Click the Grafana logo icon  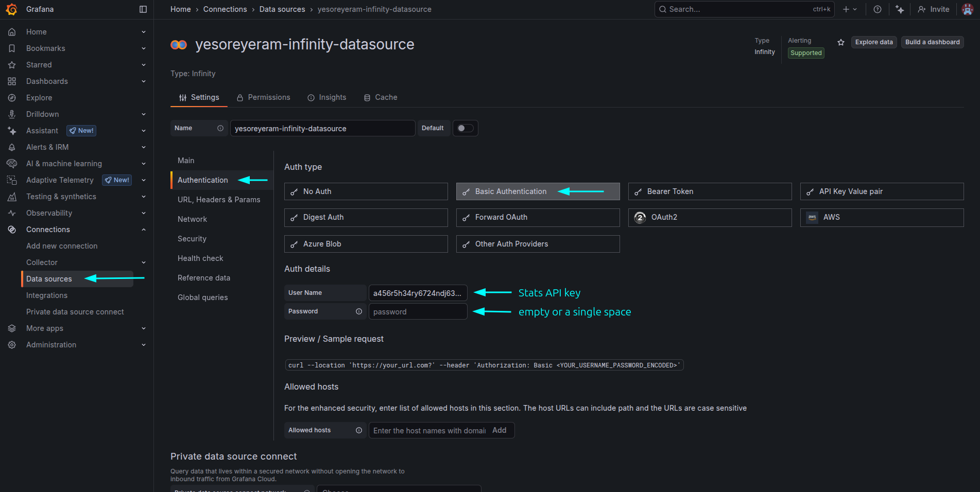point(11,9)
